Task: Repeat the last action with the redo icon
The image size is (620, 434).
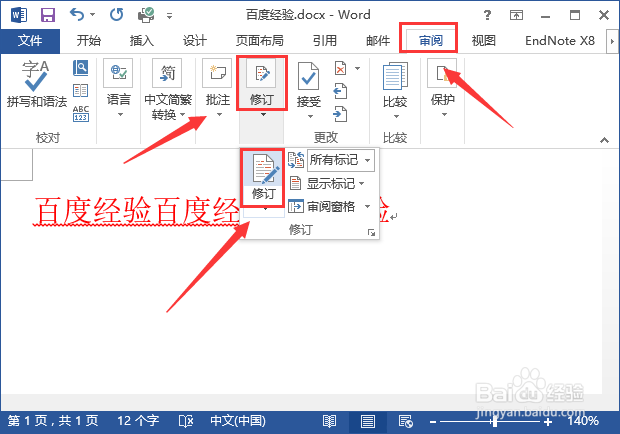Action: pos(116,15)
